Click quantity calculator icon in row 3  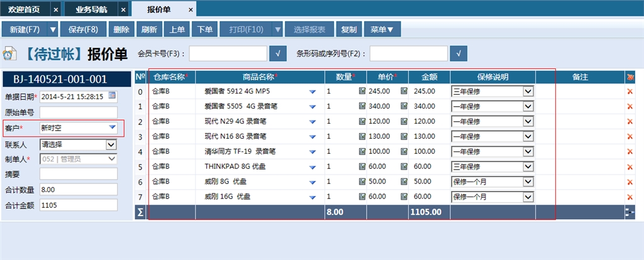click(362, 136)
